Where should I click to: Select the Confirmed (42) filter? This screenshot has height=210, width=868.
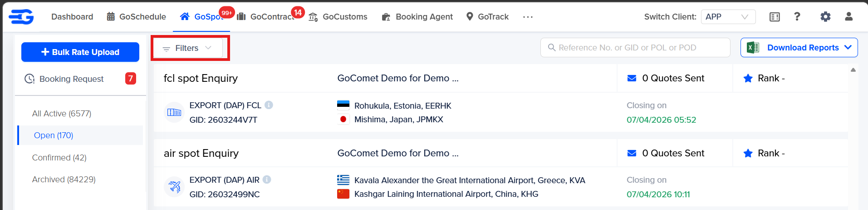(59, 158)
